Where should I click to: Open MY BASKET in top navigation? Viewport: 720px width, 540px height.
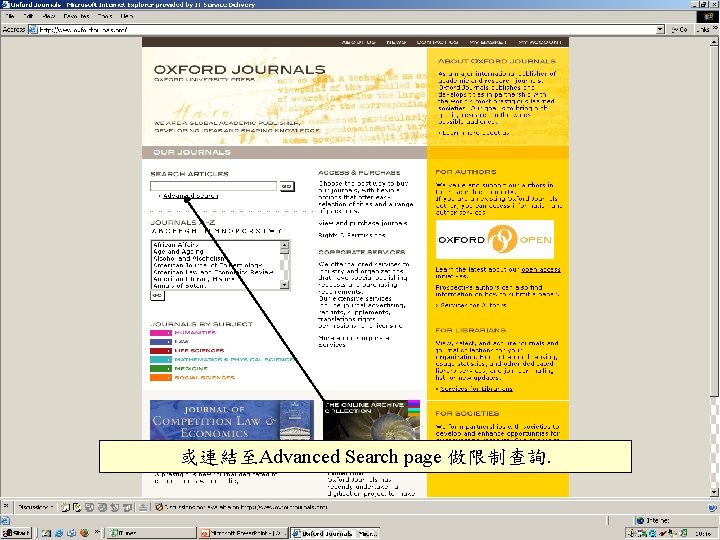click(x=488, y=42)
